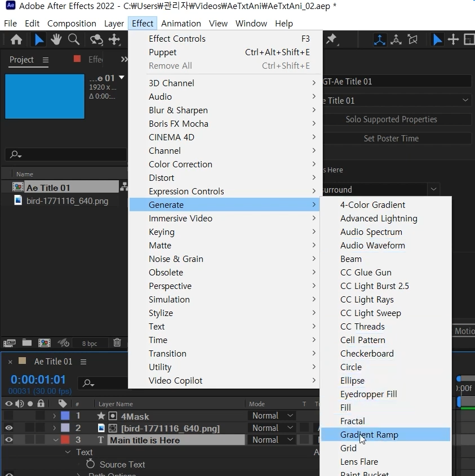Open Mode dropdown for bird layer
The height and width of the screenshot is (476, 475).
[272, 428]
